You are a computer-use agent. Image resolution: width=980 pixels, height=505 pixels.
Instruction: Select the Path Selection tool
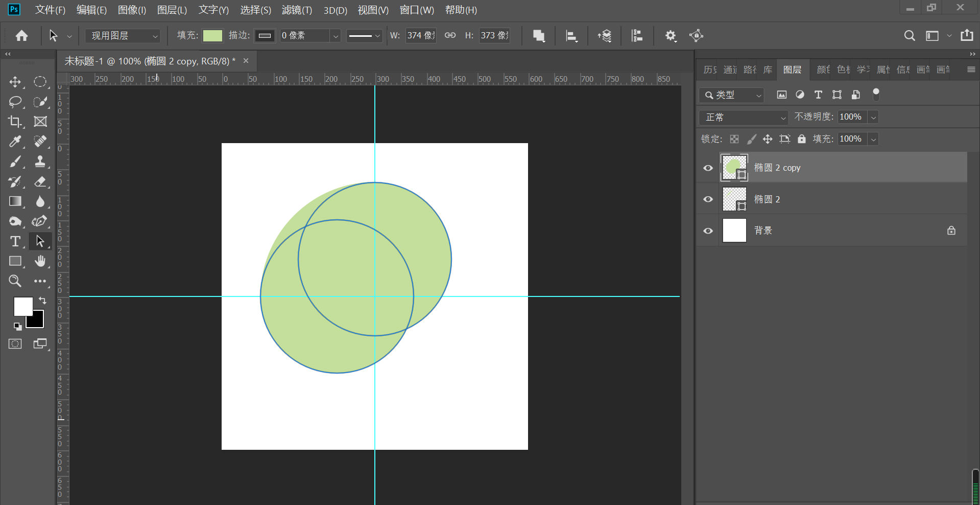[40, 241]
